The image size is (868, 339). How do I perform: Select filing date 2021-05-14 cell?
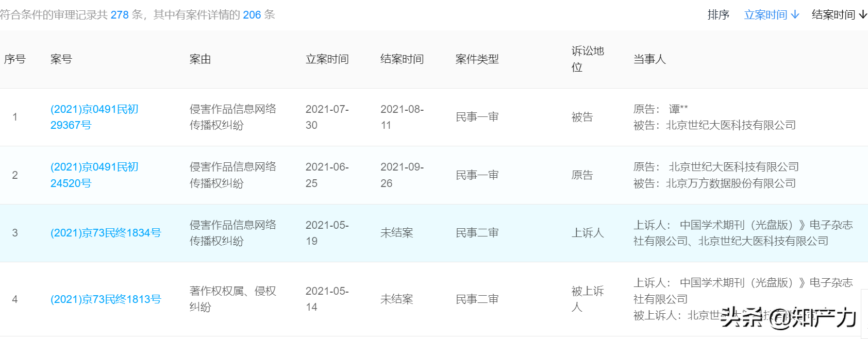[327, 299]
